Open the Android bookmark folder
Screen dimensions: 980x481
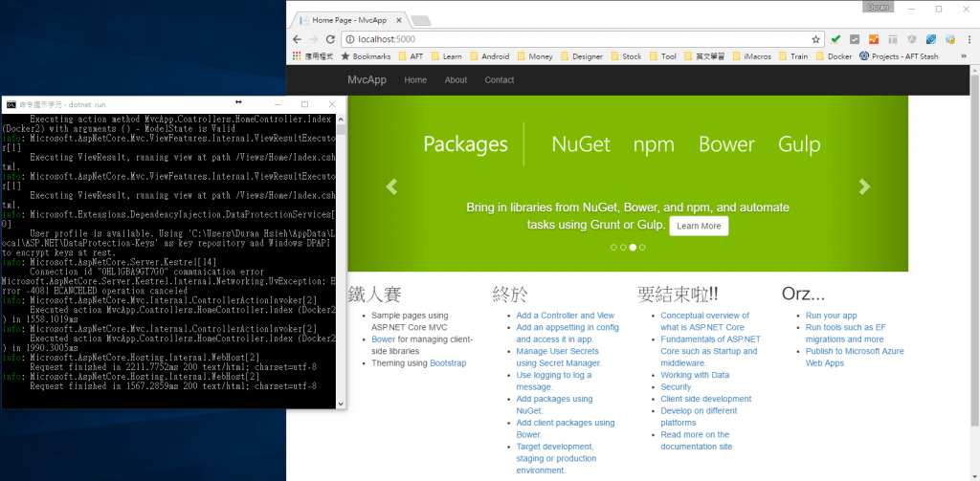[489, 56]
